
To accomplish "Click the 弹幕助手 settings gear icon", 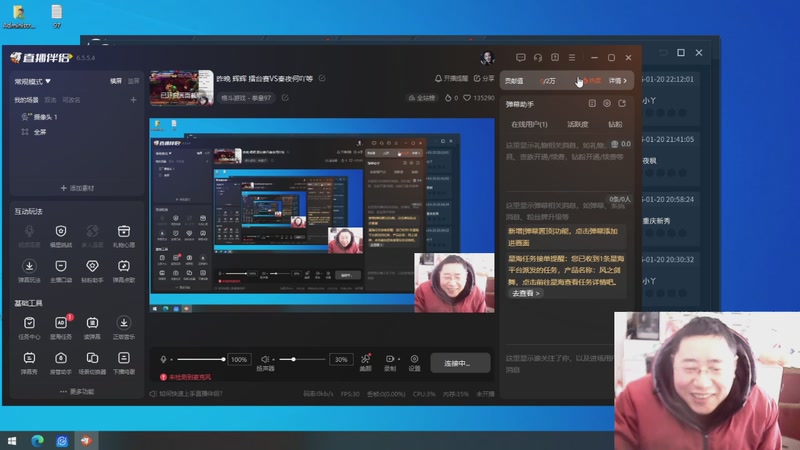I will click(x=607, y=104).
